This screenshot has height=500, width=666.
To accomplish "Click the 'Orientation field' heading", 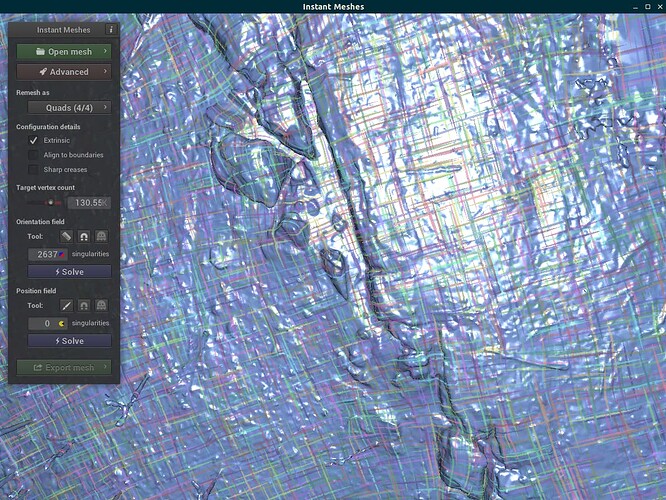I will 40,222.
